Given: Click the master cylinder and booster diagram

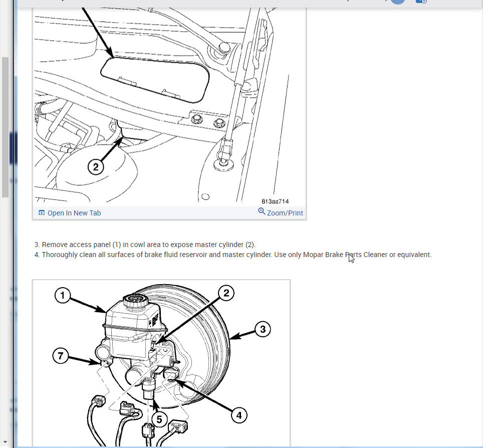Looking at the screenshot, I should click(161, 363).
